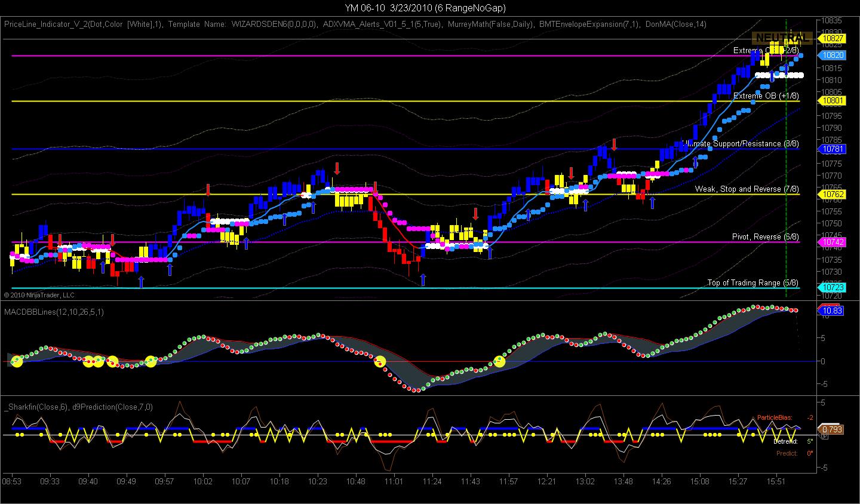The width and height of the screenshot is (860, 504).
Task: Click the 12:21 time axis label
Action: point(547,481)
